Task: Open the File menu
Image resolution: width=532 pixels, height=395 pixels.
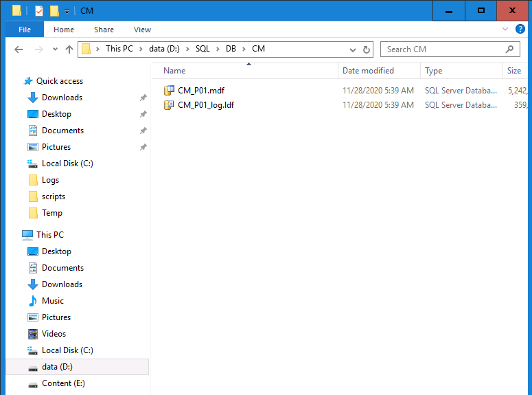Action: 25,30
